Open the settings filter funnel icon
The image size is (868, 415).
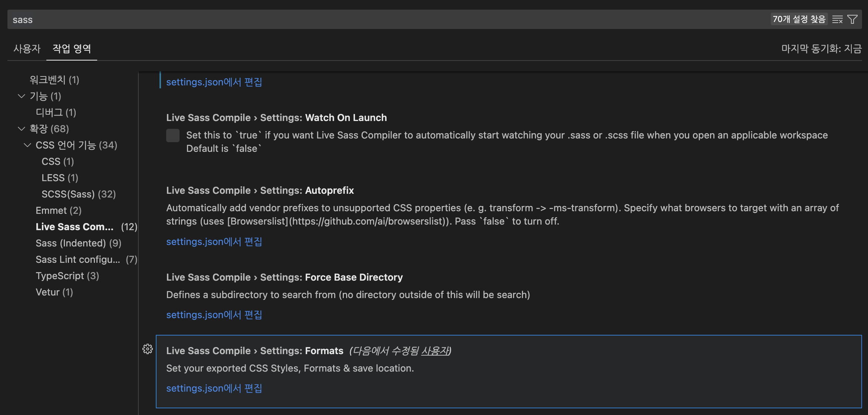point(852,19)
